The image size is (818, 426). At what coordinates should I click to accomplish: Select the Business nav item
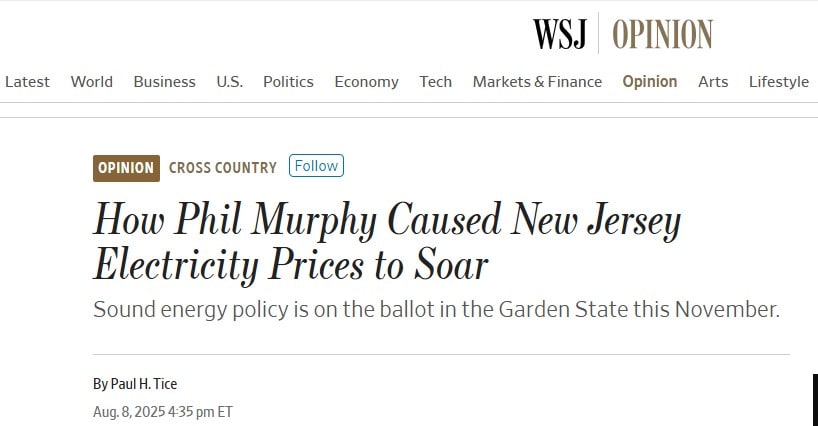(x=164, y=82)
